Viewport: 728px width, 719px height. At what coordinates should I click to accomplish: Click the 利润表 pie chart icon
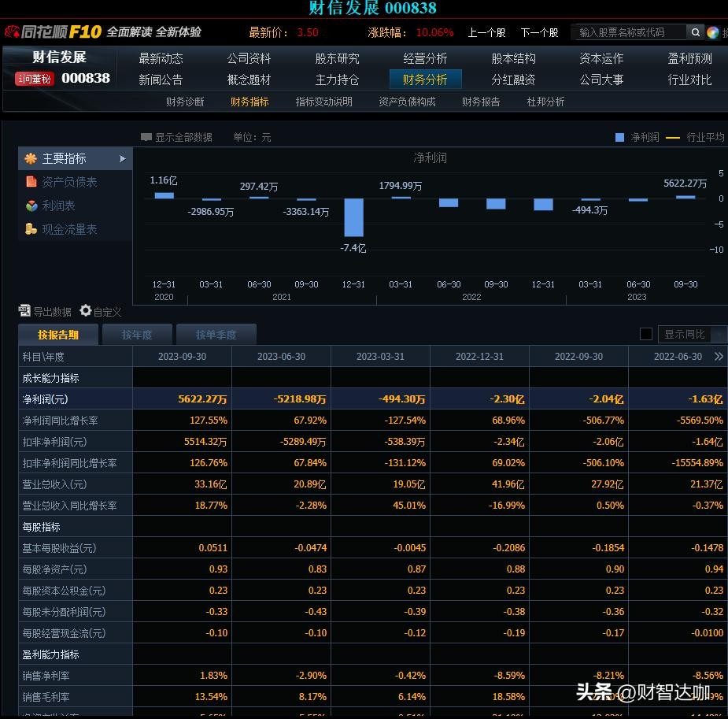[31, 206]
